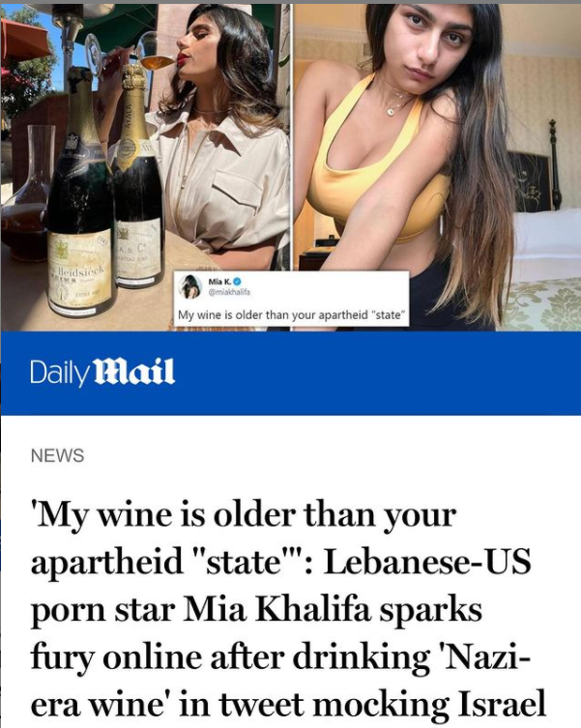Open the article headline about 'Nazi-era wine'

click(288, 610)
